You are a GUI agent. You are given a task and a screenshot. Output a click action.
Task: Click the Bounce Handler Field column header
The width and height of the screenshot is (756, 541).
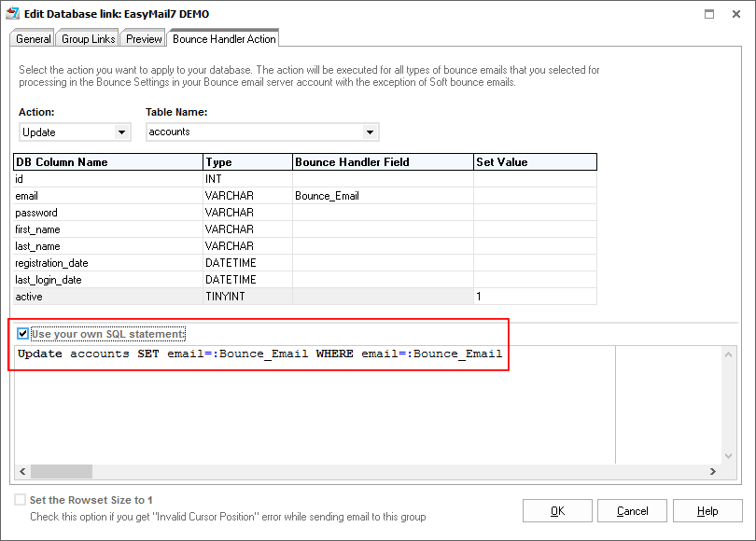point(383,162)
